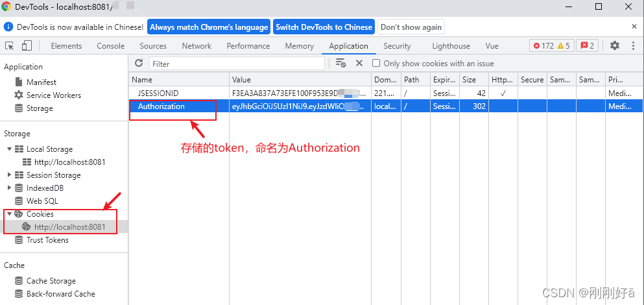The width and height of the screenshot is (644, 305).
Task: Open the DevTools three-dot customize menu
Action: click(633, 45)
